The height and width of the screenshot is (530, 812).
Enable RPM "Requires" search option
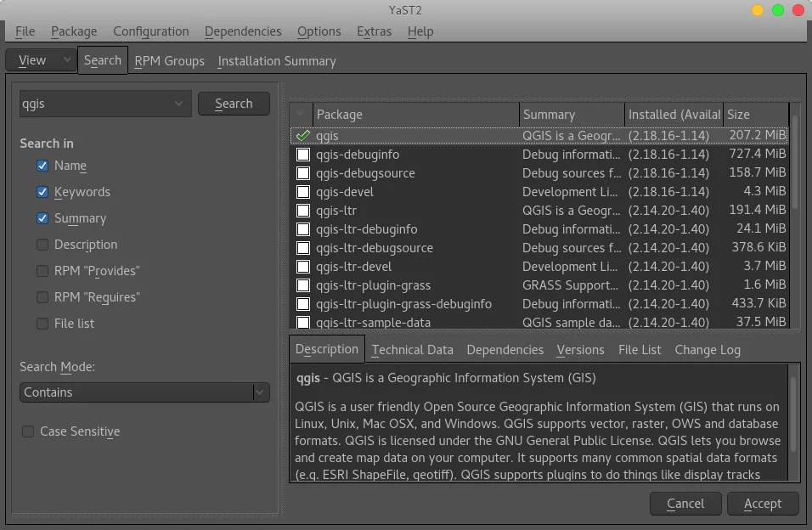click(x=42, y=297)
